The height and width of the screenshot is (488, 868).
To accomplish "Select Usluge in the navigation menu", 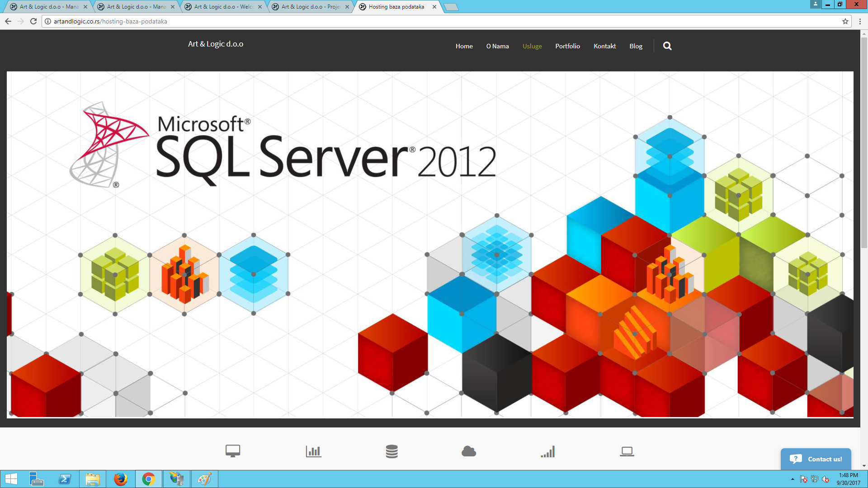I will [x=532, y=46].
